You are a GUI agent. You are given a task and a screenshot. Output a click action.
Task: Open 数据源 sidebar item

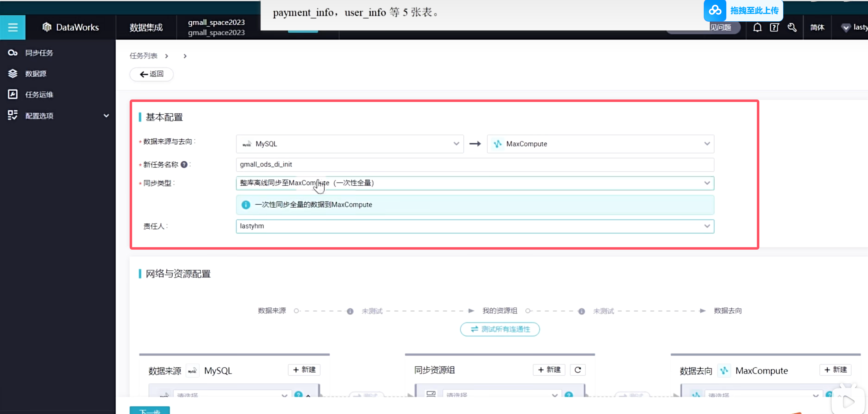point(36,74)
